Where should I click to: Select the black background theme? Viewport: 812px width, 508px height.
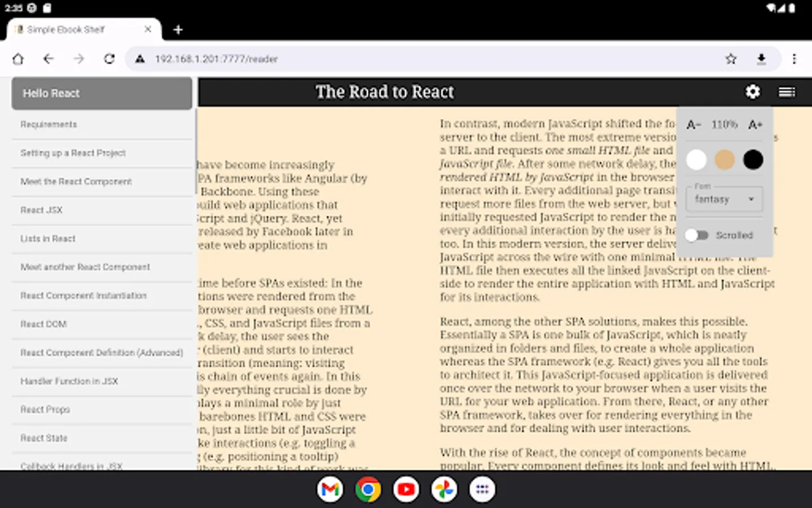point(753,160)
